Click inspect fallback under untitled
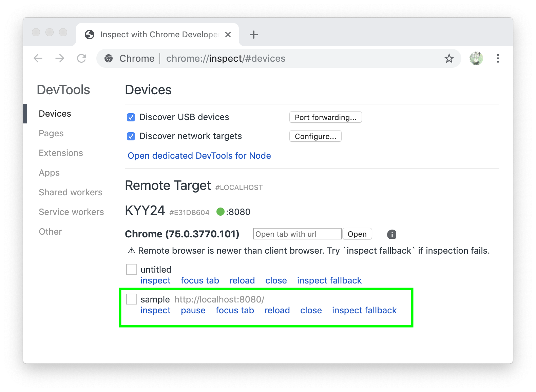Image resolution: width=536 pixels, height=392 pixels. [330, 280]
